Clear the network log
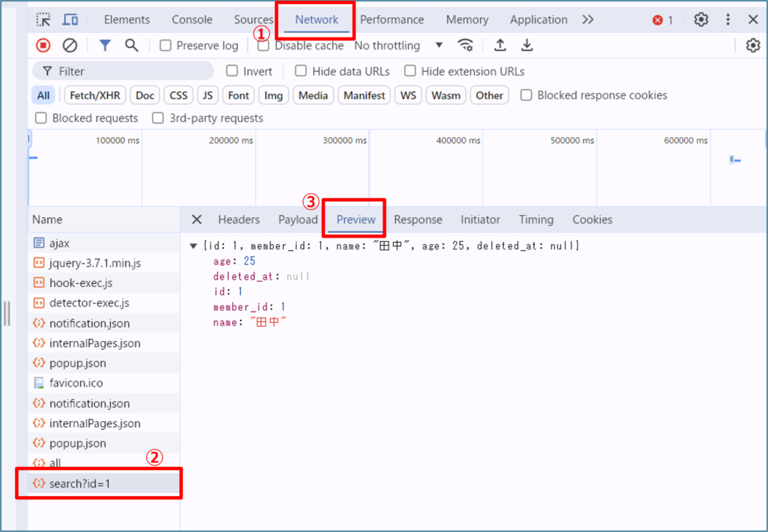The image size is (768, 532). [x=70, y=46]
